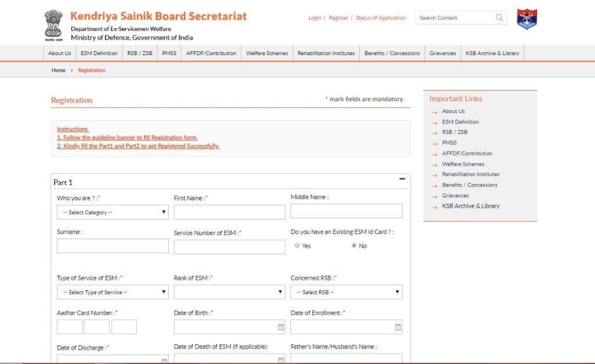595x364 pixels.
Task: Open the PMSS menu item
Action: pyautogui.click(x=169, y=53)
